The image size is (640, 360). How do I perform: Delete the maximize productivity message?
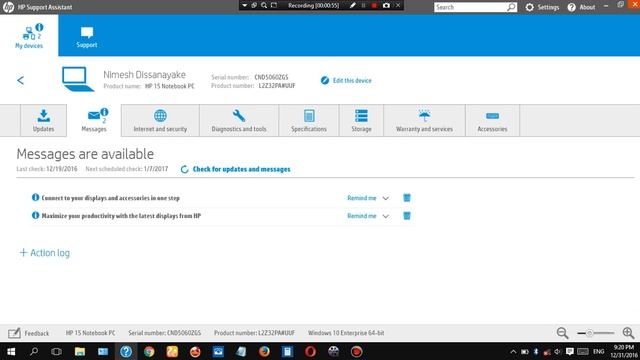click(x=407, y=216)
